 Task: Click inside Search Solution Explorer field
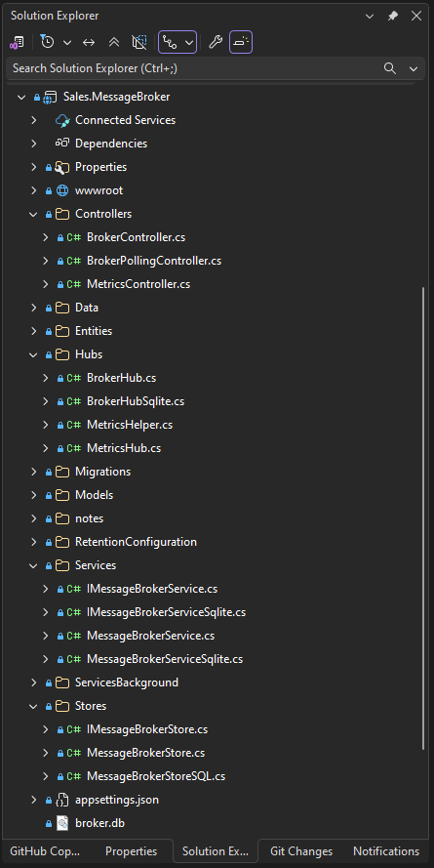(x=193, y=68)
